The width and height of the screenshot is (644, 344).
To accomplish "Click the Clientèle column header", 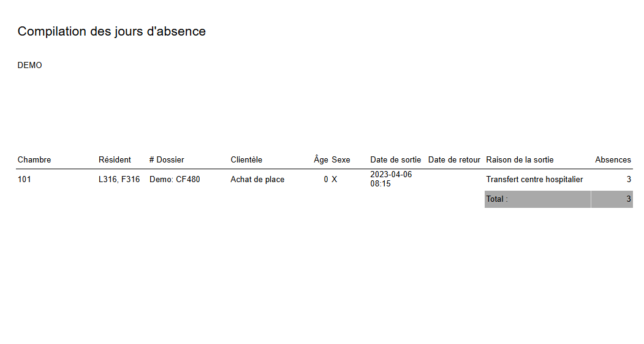I will tap(246, 159).
